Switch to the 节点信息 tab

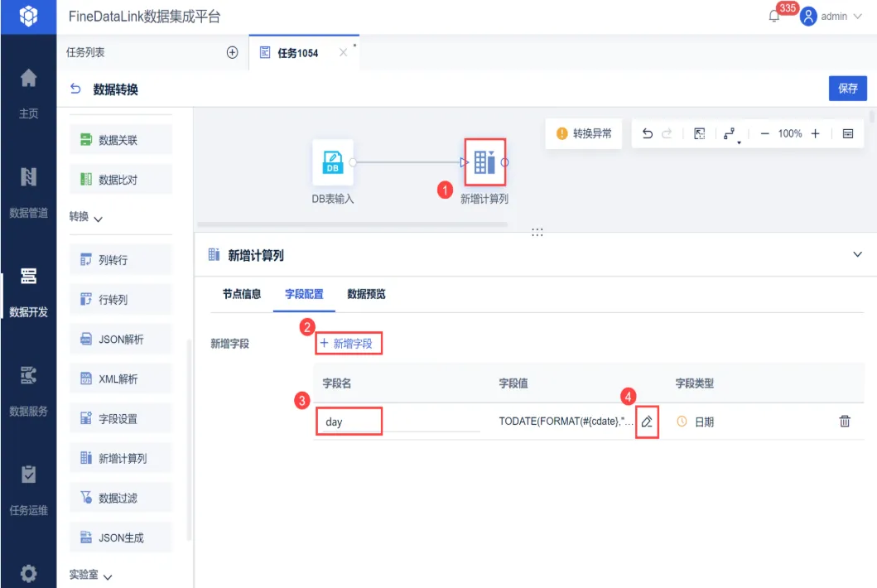[x=242, y=294]
